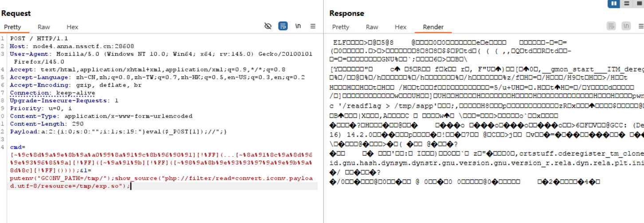The image size is (644, 223).
Task: Click the 'POST / HTTP/1.1' request line
Action: click(x=39, y=39)
